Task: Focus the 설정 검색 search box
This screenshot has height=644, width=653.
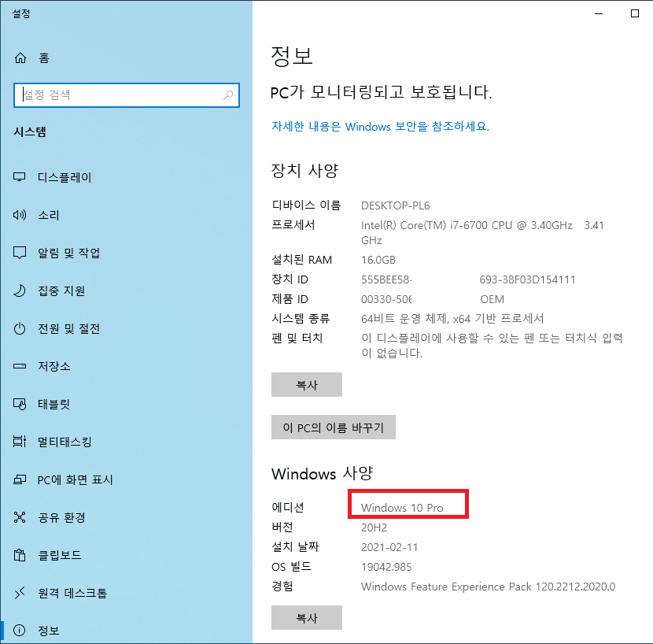Action: tap(127, 95)
